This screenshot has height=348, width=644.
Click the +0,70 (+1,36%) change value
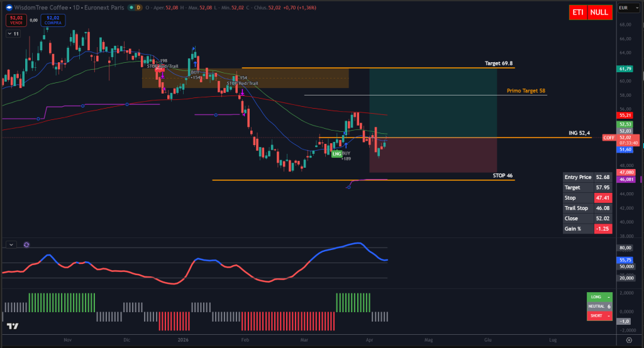point(300,8)
